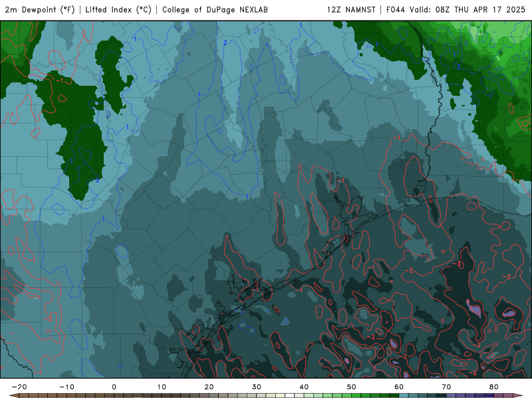532x399 pixels.
Task: Click the 'Lifted Index (°C)' header label
Action: point(118,10)
